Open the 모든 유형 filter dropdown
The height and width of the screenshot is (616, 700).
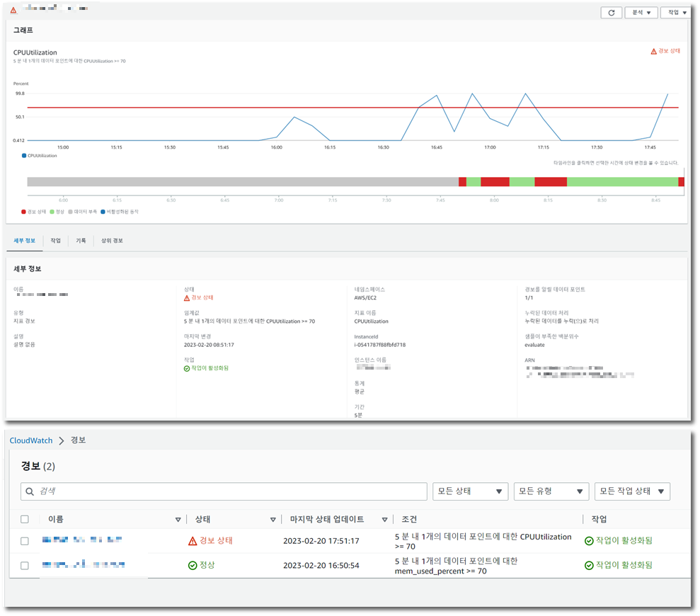(551, 491)
